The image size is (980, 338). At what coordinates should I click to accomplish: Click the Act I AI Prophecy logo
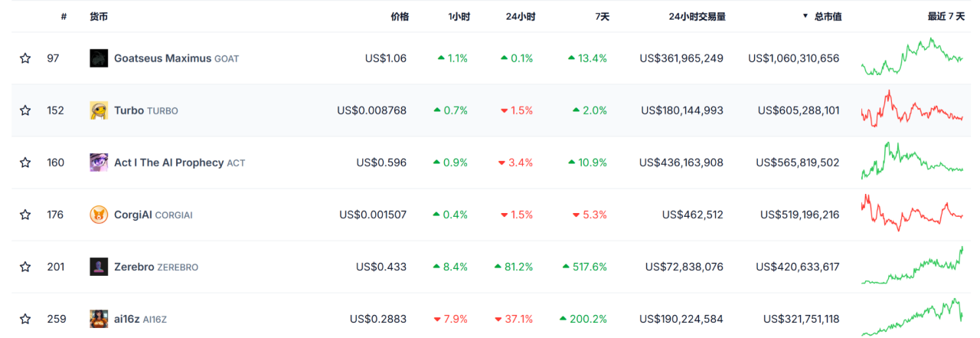(99, 162)
